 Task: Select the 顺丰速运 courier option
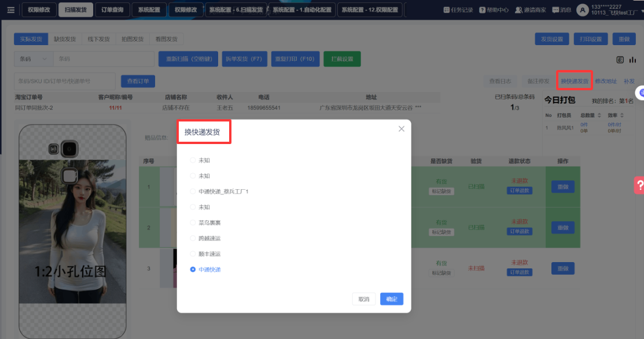coord(205,254)
